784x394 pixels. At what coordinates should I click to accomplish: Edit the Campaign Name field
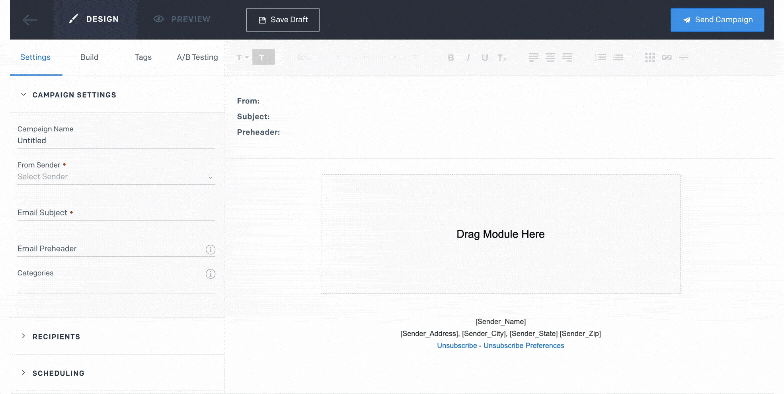(x=116, y=140)
